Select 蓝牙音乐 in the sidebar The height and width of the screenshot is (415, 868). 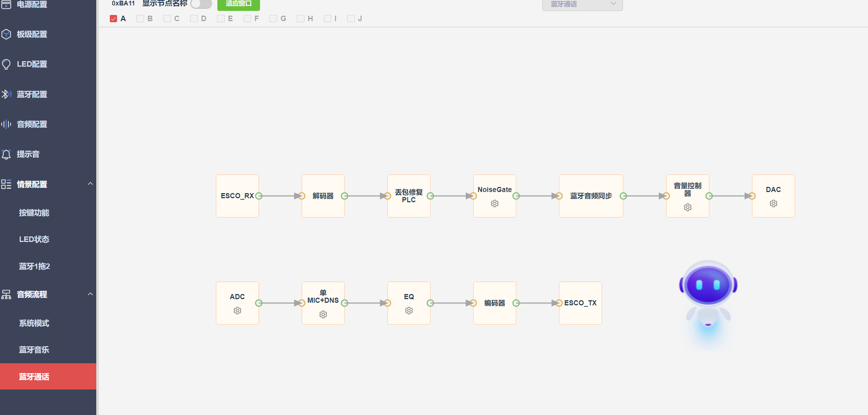[34, 350]
